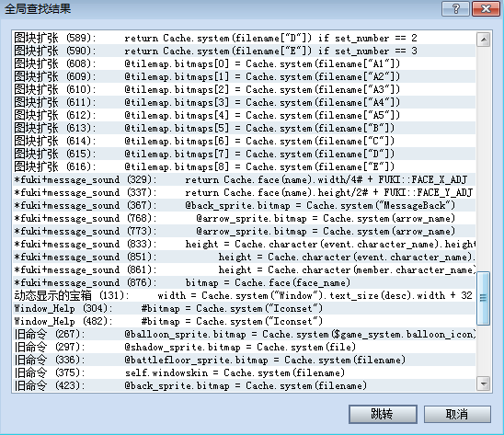Select result *fuki+message_sound (773)
Viewport: 504px width, 435px height.
pos(245,231)
